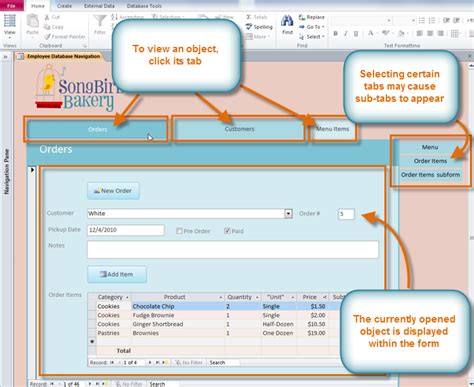Apply Bold text formatting
The height and width of the screenshot is (387, 474).
[x=336, y=33]
